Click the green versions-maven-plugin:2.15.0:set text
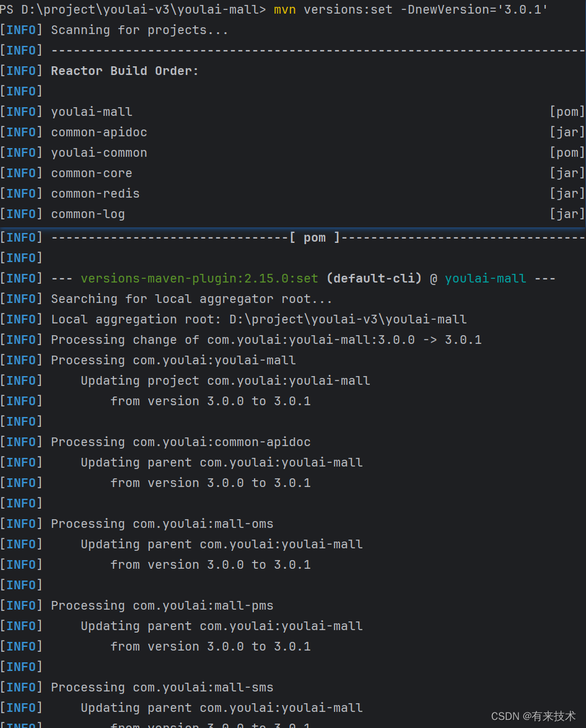This screenshot has width=586, height=728. click(199, 278)
